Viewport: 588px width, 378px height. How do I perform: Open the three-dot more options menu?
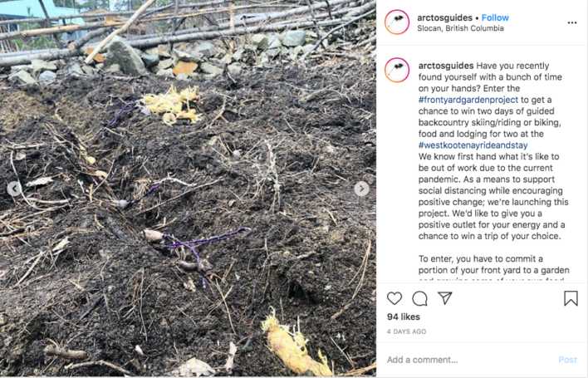[572, 23]
